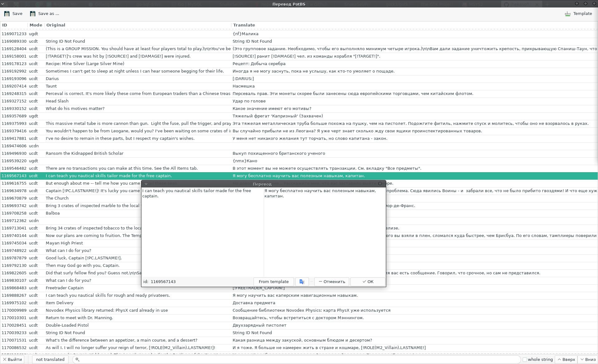Image resolution: width=598 pixels, height=364 pixels.
Task: Click the Save as toolbar icon
Action: click(33, 14)
